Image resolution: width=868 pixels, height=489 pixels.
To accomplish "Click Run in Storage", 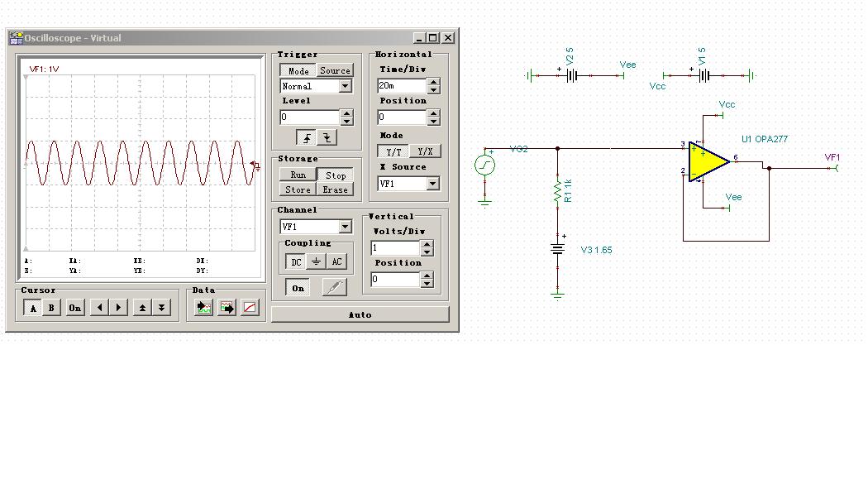I will coord(298,175).
